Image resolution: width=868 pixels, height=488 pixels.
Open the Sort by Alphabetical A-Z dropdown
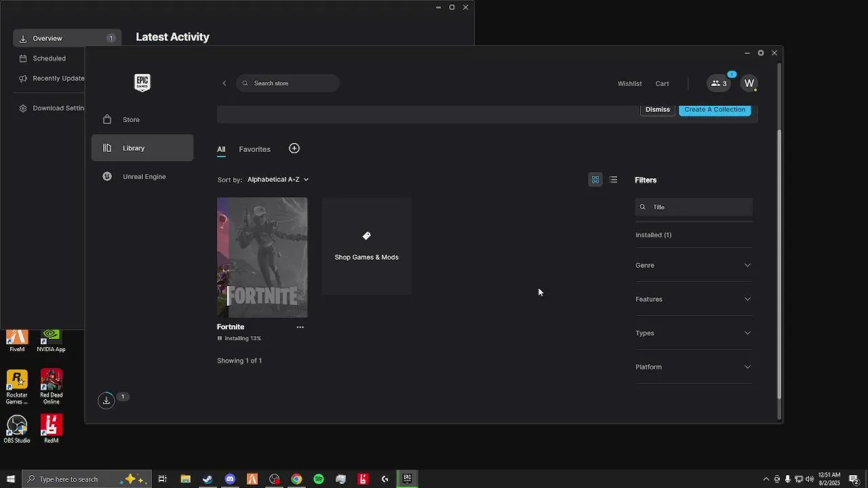click(x=278, y=180)
